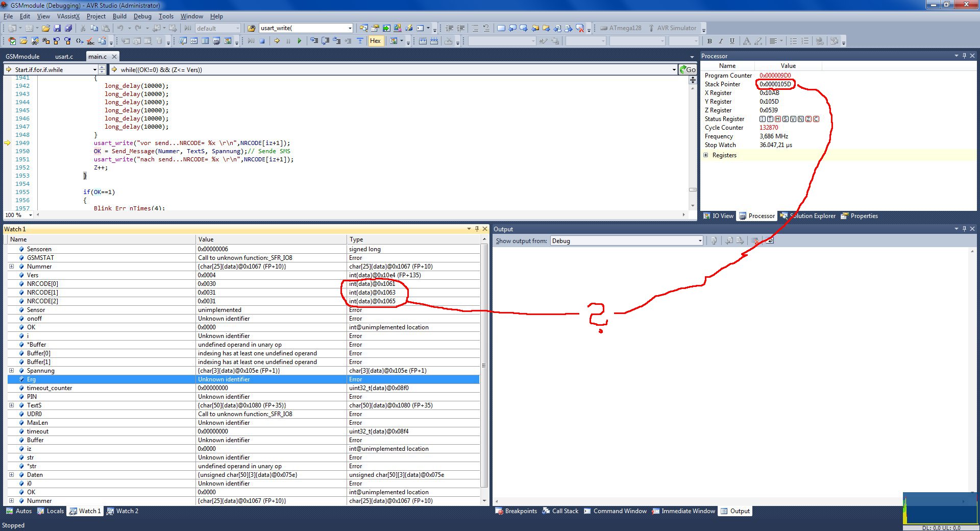The image size is (980, 531).
Task: Open the while((OK!=0) navigation dropdown
Action: click(674, 69)
